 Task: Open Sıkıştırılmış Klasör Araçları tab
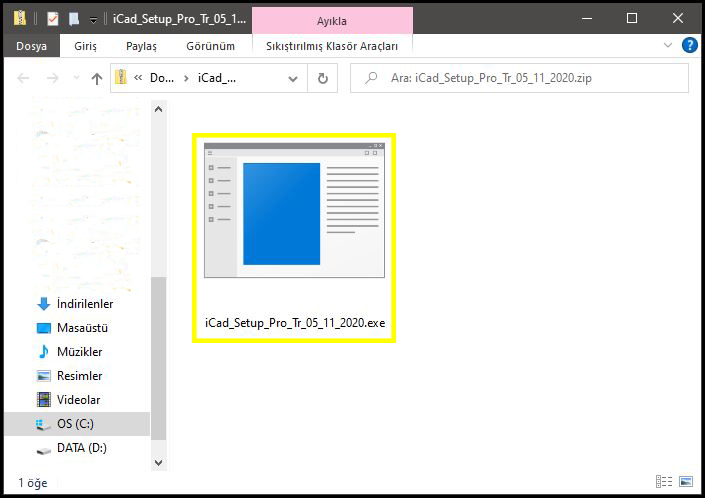tap(332, 46)
